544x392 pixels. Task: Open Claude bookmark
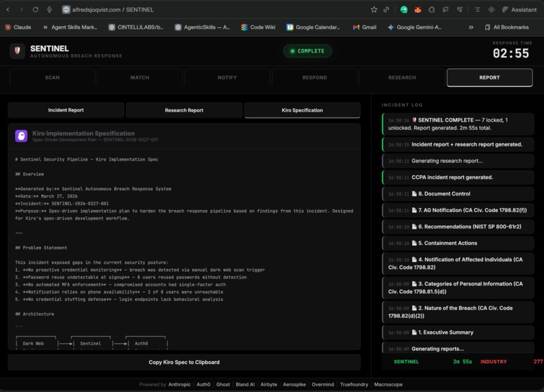click(18, 27)
